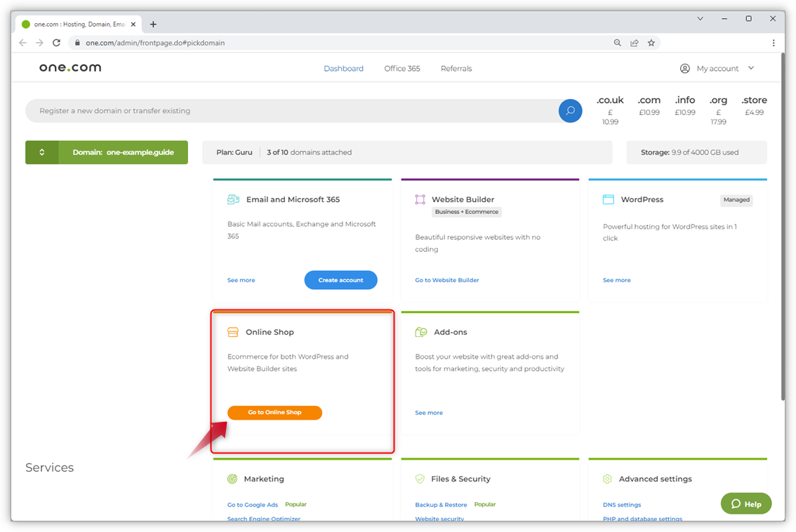Click the Website Builder card icon
The image size is (796, 532).
(420, 199)
